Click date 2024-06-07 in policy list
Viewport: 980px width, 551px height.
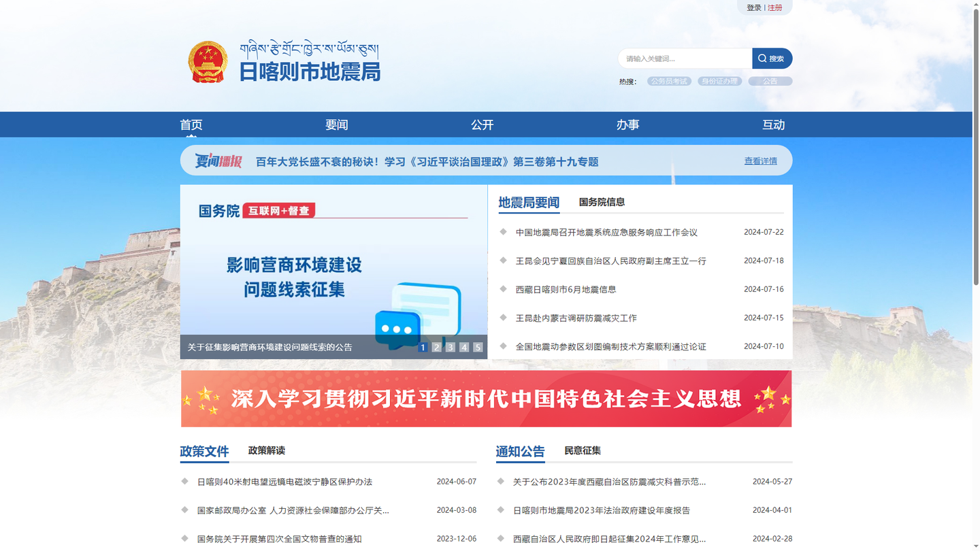pos(457,482)
